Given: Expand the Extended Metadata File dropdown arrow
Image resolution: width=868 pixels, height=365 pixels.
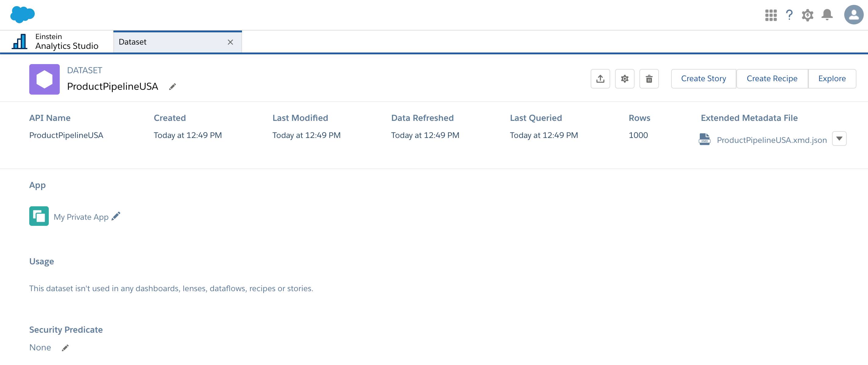Looking at the screenshot, I should click(x=839, y=139).
